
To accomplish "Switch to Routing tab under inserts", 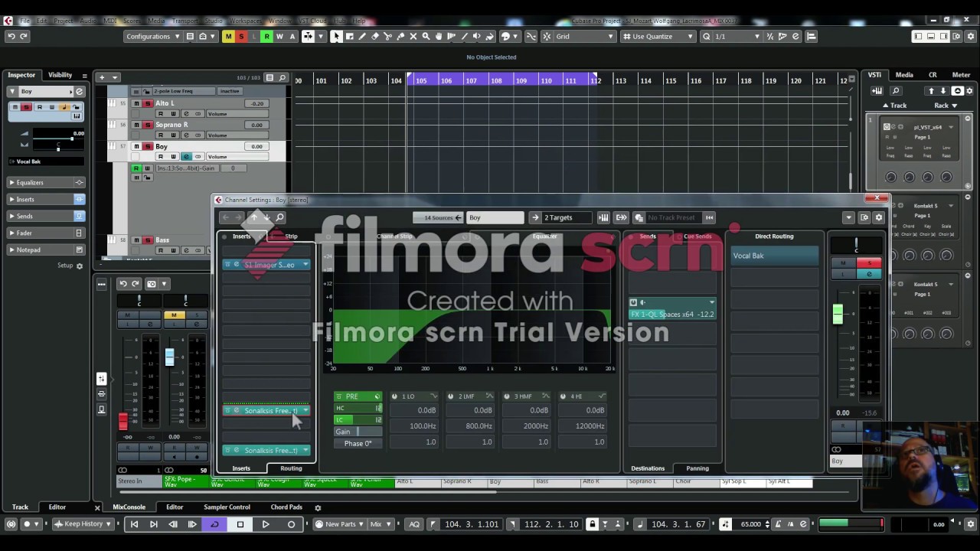I will 291,468.
